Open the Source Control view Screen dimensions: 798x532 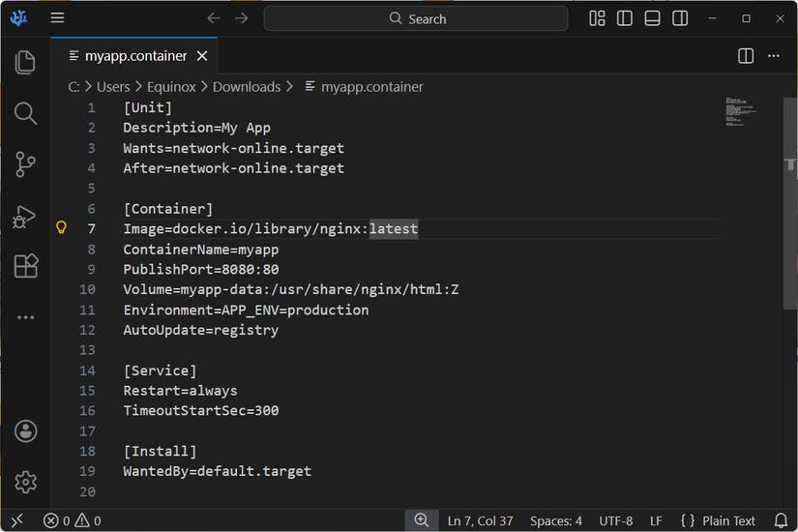pos(25,163)
